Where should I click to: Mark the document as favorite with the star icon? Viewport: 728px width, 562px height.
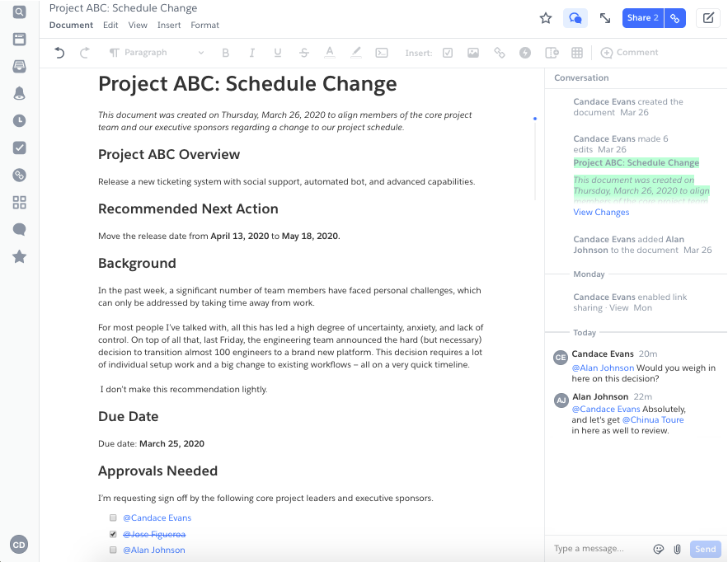point(546,18)
